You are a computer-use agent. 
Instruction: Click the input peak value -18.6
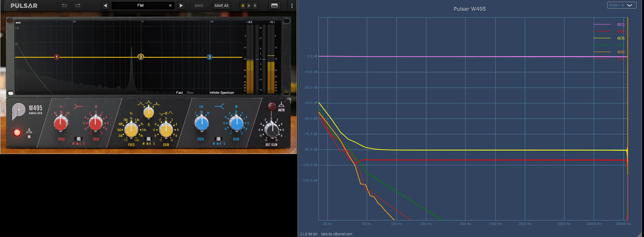(249, 22)
